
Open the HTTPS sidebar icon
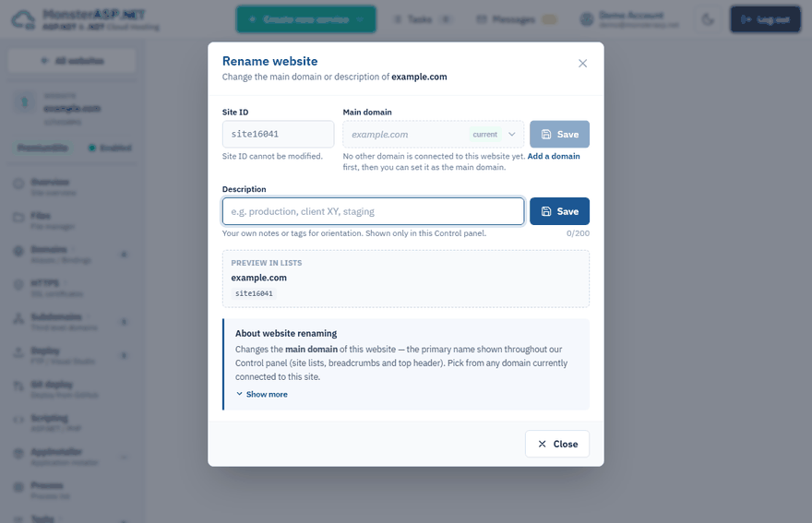coord(18,284)
